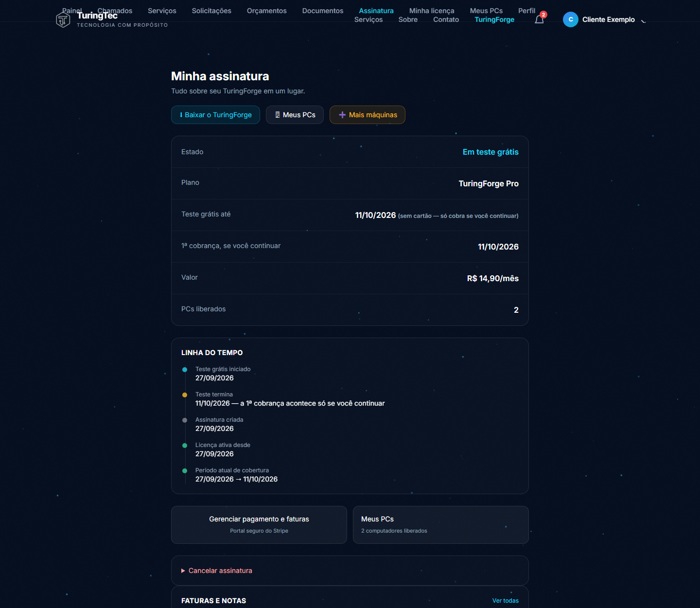Image resolution: width=700 pixels, height=608 pixels.
Task: Expand the Cancelar assinatura section
Action: point(217,571)
